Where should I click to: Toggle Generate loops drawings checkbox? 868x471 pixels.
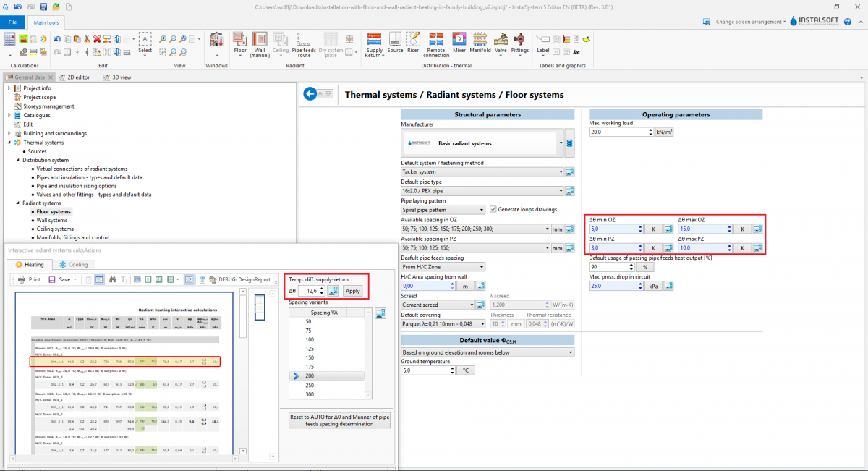pos(493,210)
